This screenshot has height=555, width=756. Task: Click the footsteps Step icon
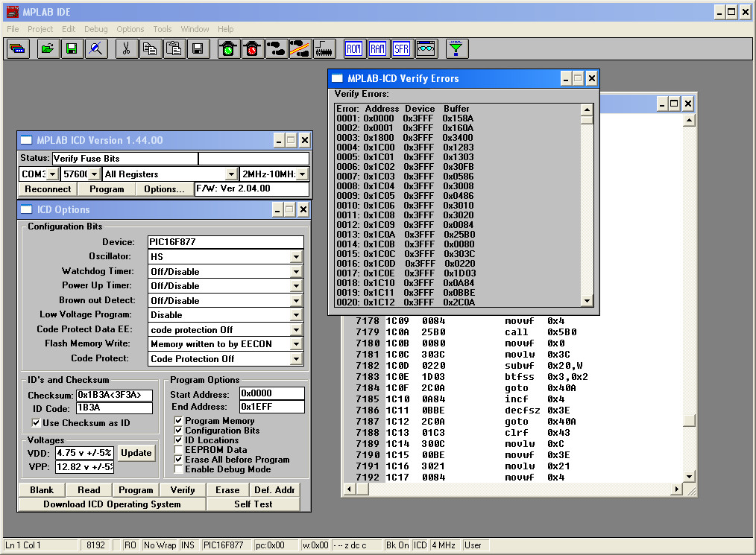(277, 48)
